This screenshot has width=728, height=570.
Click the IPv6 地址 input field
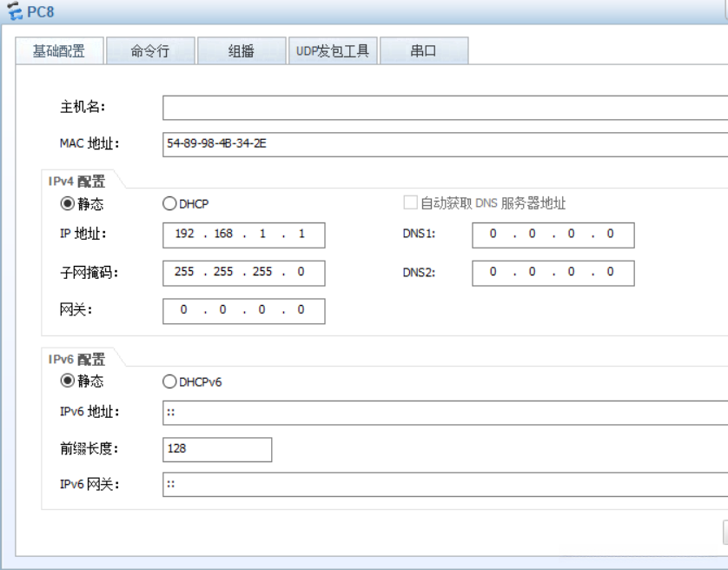(446, 413)
